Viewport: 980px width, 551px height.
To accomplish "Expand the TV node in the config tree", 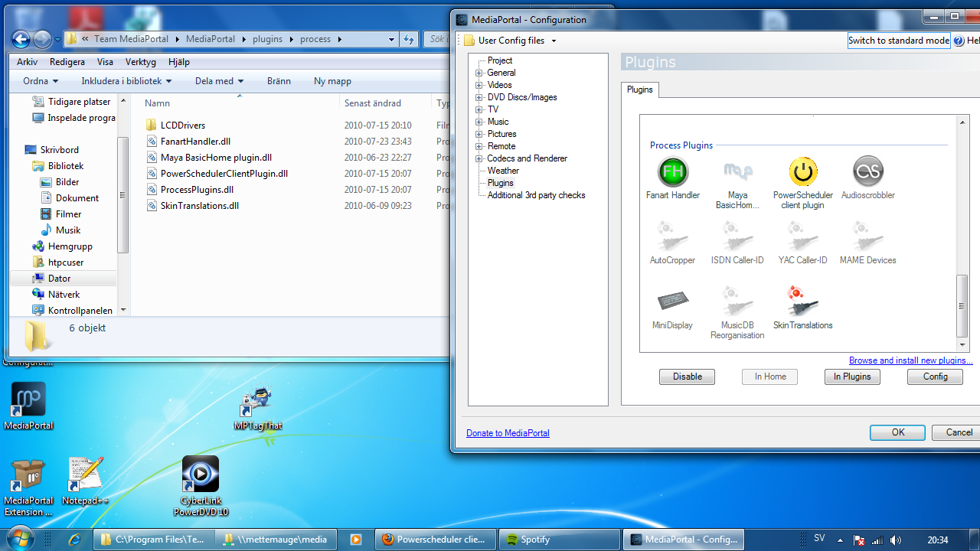I will [x=479, y=109].
